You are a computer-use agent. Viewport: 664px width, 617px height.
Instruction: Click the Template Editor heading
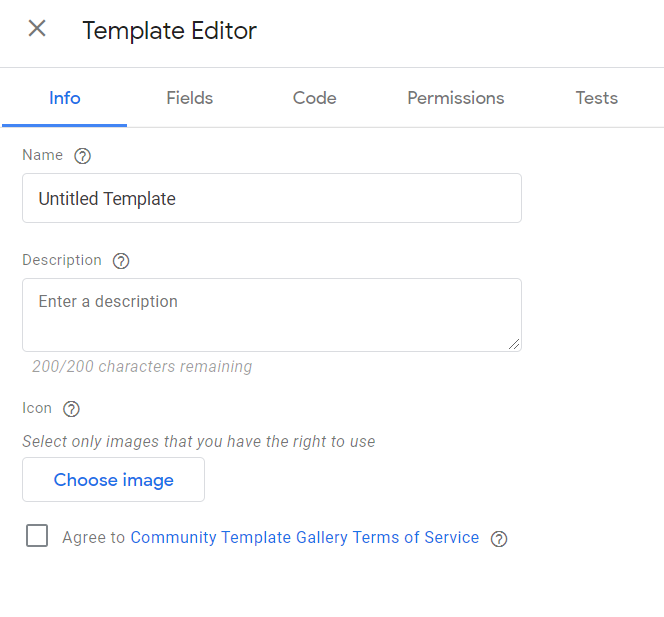[x=169, y=31]
